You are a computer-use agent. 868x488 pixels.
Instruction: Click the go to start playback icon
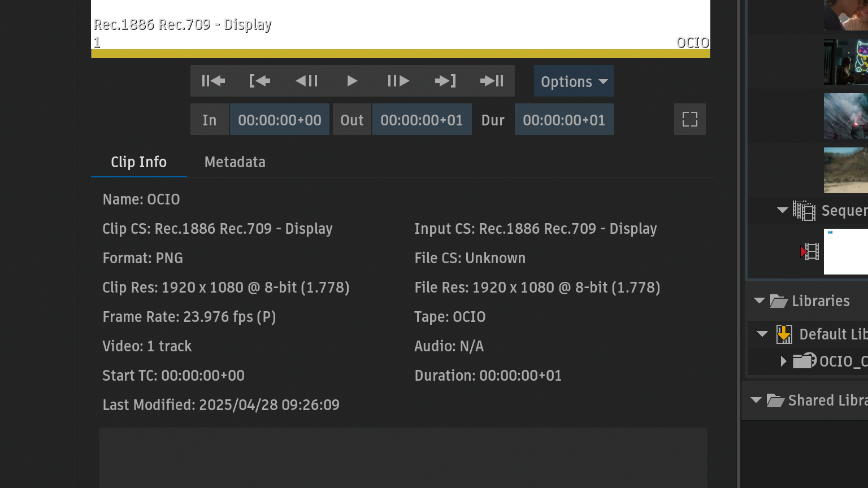coord(213,81)
